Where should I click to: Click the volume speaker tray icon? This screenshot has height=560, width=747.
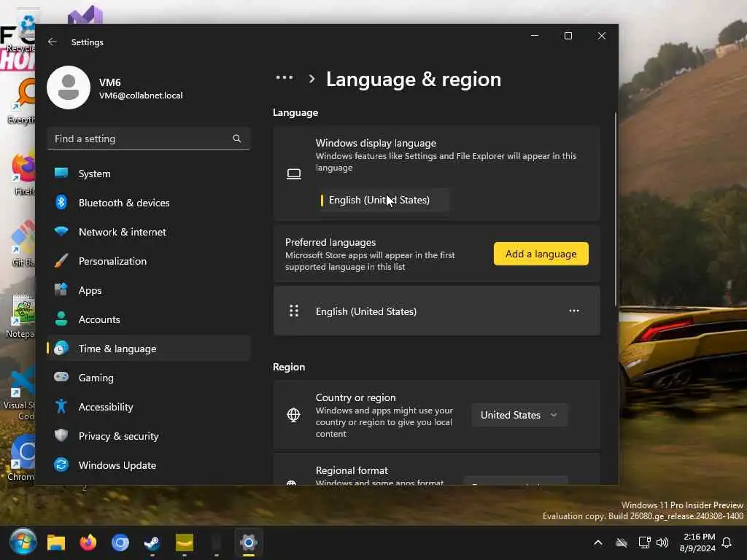pos(662,542)
